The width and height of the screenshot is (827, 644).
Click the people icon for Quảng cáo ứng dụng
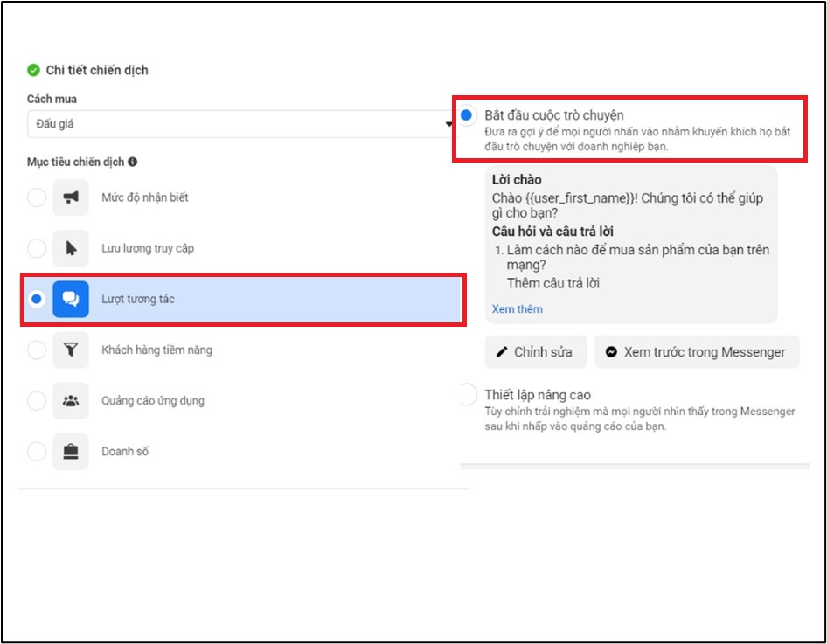coord(71,400)
